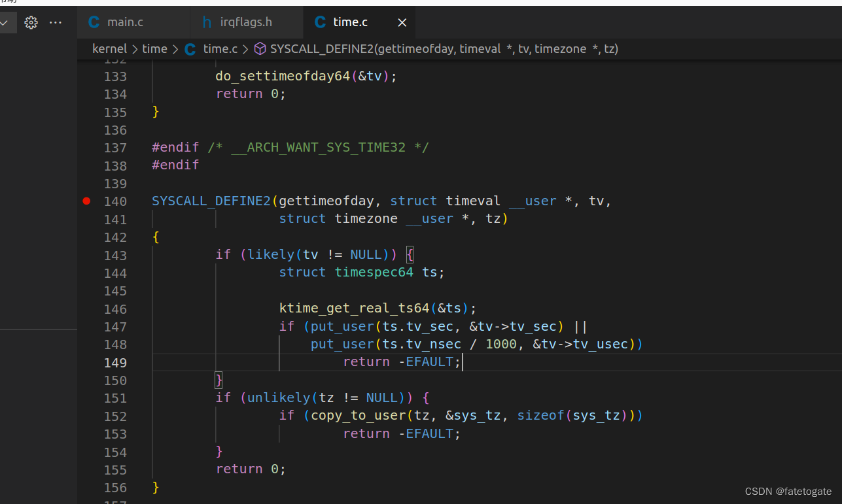Click the symbol cube icon before SYSCALL_DEFINE2
Viewport: 842px width, 504px height.
coord(260,48)
